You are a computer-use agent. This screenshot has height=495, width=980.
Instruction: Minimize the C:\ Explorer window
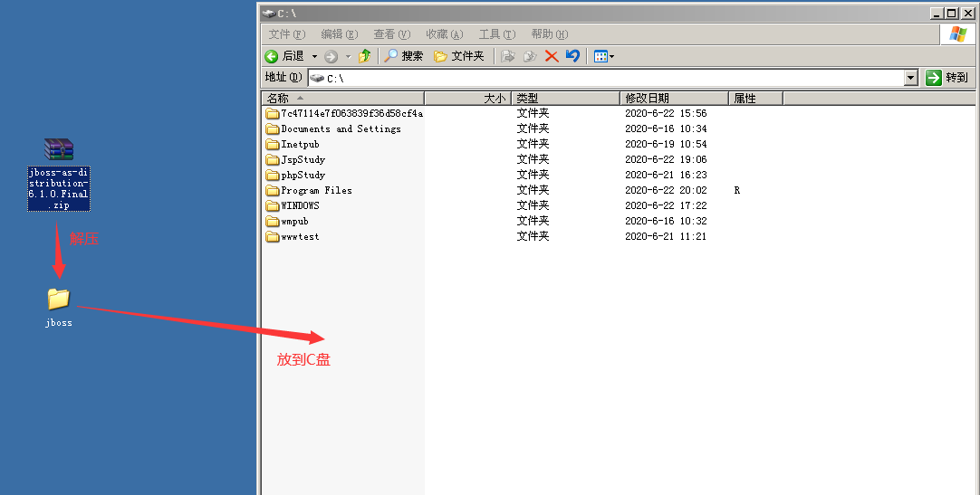[937, 13]
